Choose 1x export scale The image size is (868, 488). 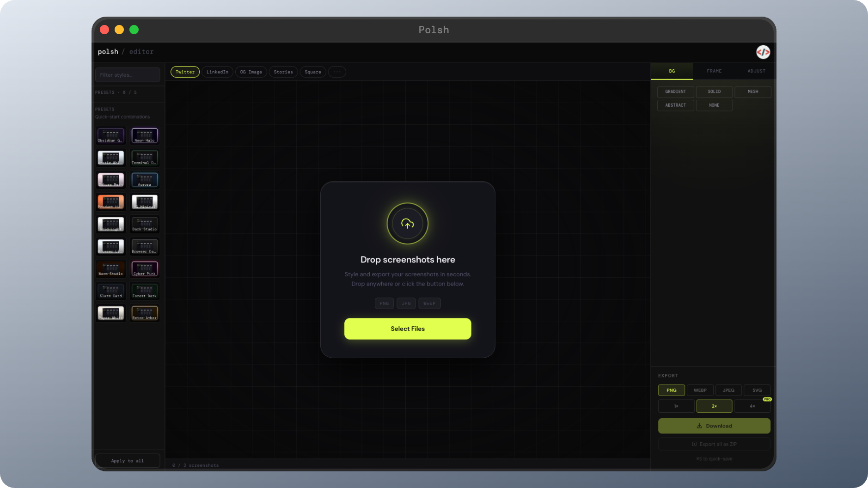point(676,406)
